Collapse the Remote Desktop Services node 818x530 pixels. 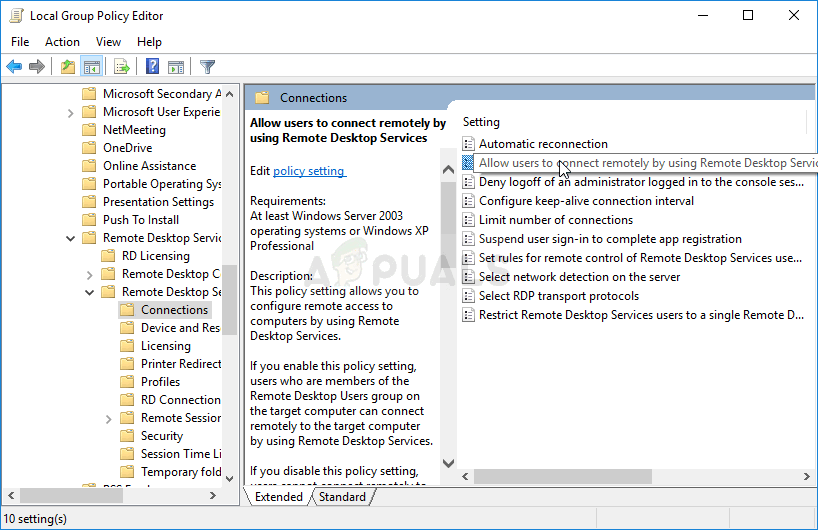(x=70, y=238)
